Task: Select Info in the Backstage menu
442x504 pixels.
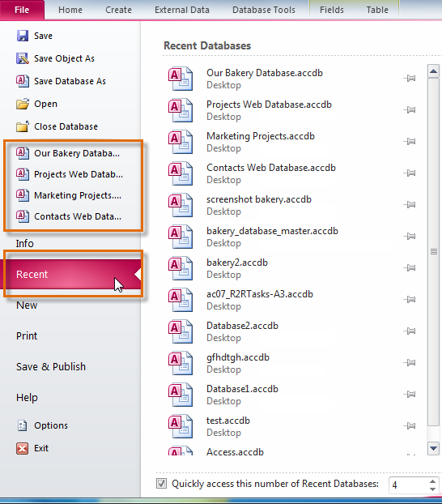Action: (x=25, y=244)
